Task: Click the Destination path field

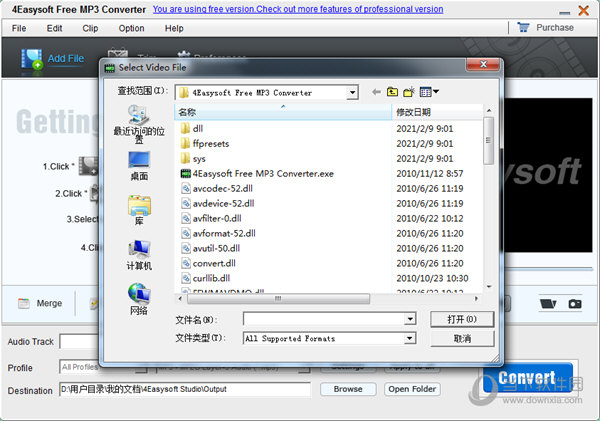Action: click(185, 389)
